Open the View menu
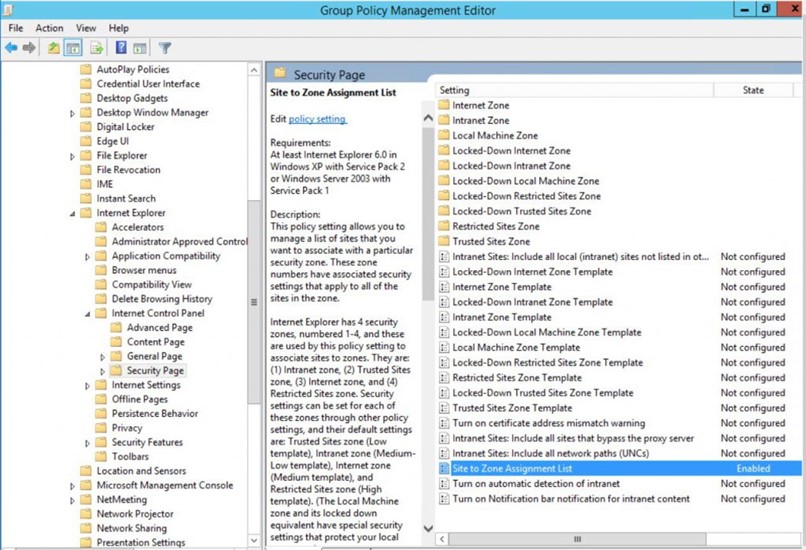Viewport: 806px width, 550px height. click(x=86, y=28)
